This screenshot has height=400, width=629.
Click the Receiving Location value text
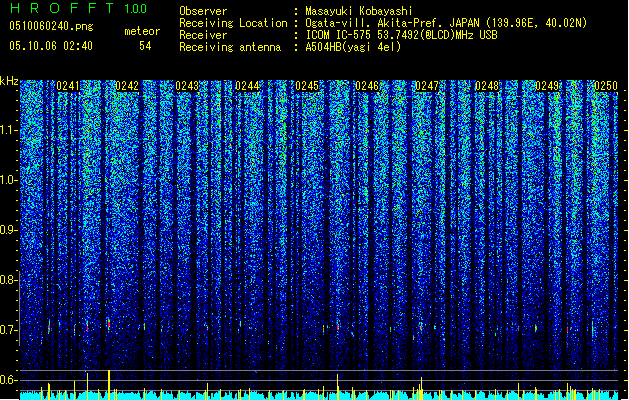pos(446,23)
